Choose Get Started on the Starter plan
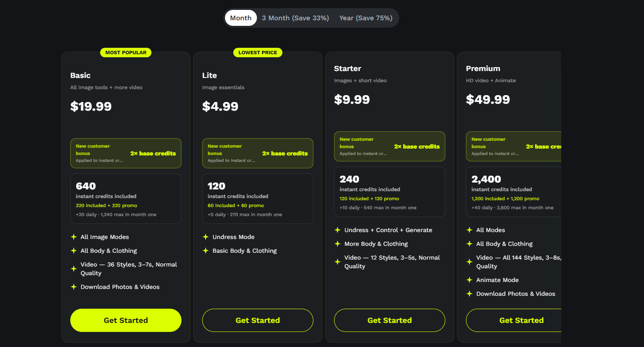644x347 pixels. click(390, 320)
